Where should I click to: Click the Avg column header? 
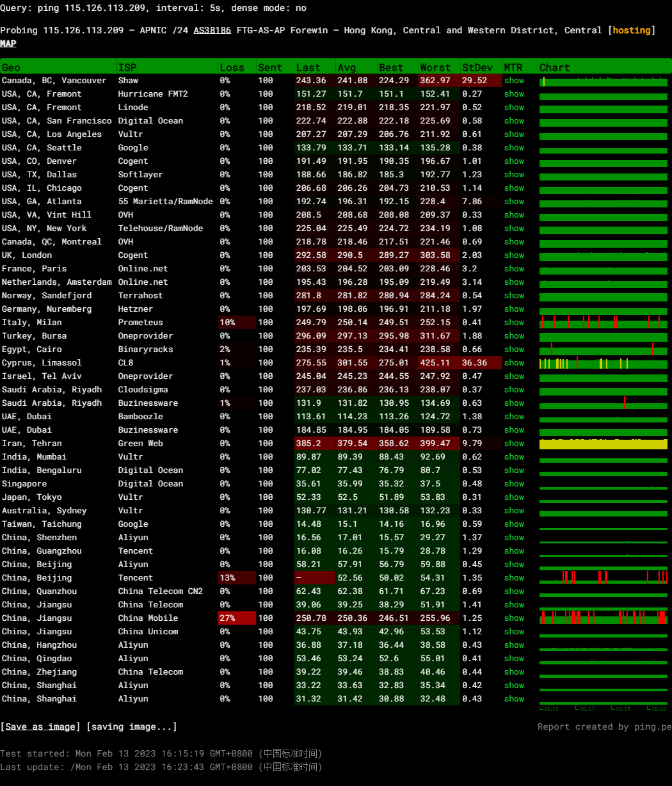[346, 67]
